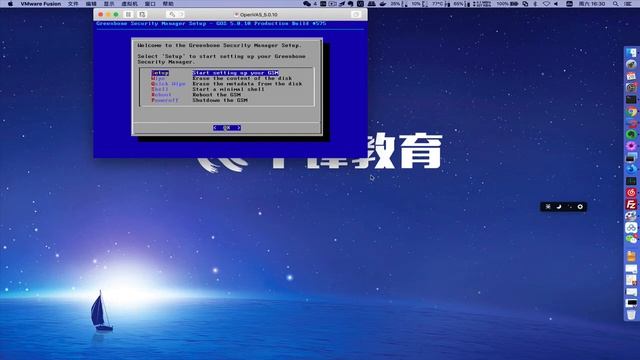Image resolution: width=640 pixels, height=360 pixels.
Task: Open the 编辑 menu
Action: point(91,4)
